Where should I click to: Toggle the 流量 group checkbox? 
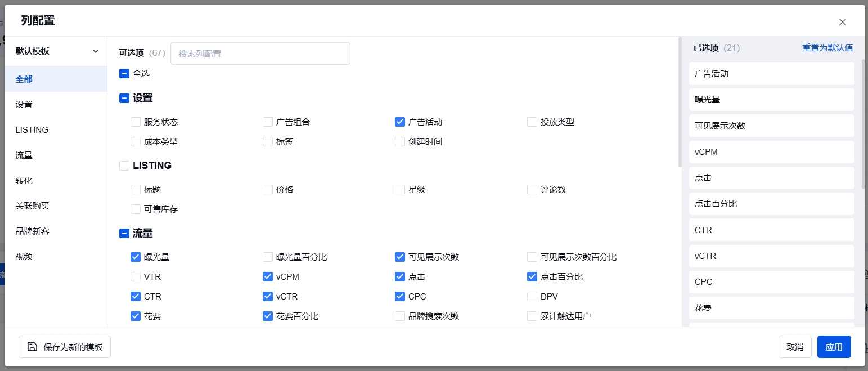124,234
